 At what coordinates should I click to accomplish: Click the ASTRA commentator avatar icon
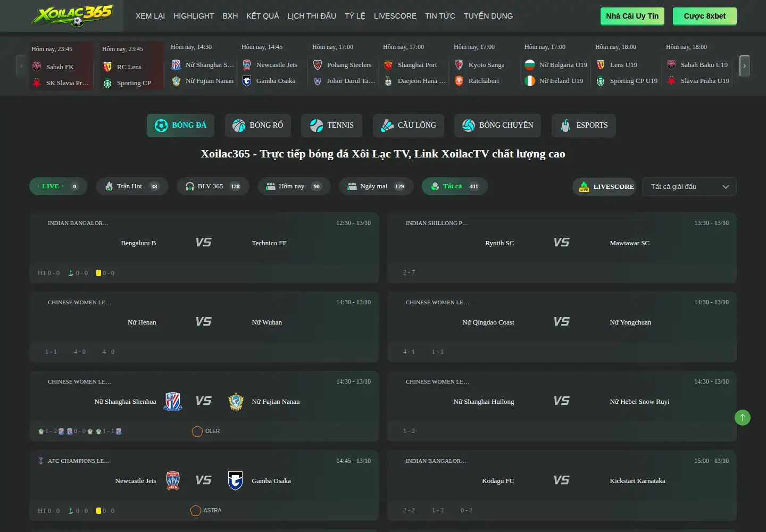click(x=196, y=510)
